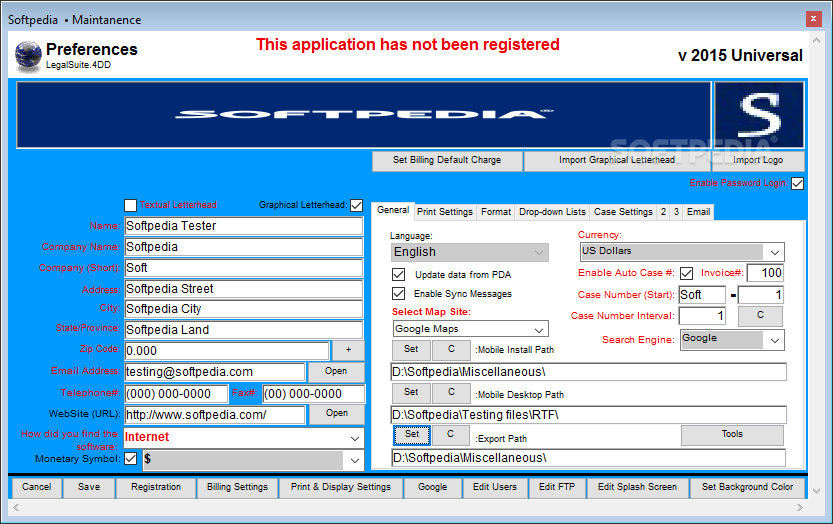The height and width of the screenshot is (524, 833).
Task: Open Billing Settings
Action: 237,488
